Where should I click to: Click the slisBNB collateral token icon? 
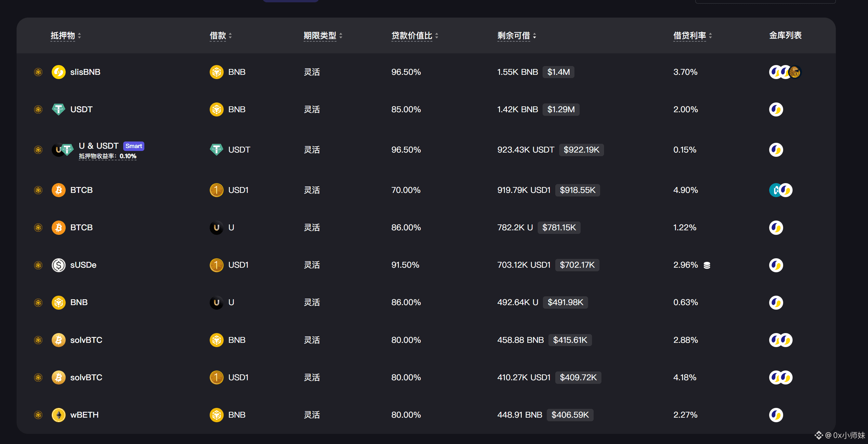(x=58, y=72)
